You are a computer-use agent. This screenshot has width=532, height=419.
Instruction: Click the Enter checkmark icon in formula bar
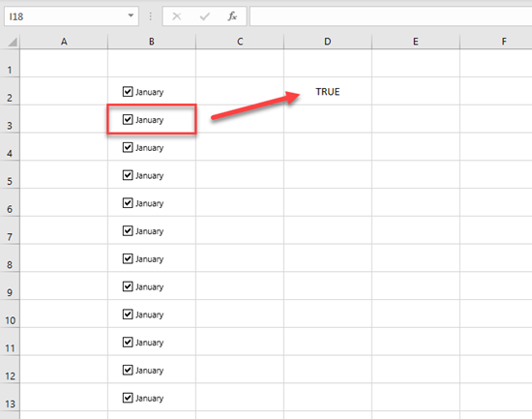[x=205, y=15]
